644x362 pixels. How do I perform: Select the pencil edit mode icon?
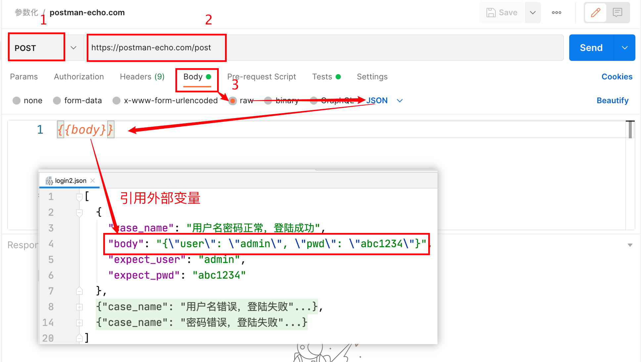[x=595, y=13]
